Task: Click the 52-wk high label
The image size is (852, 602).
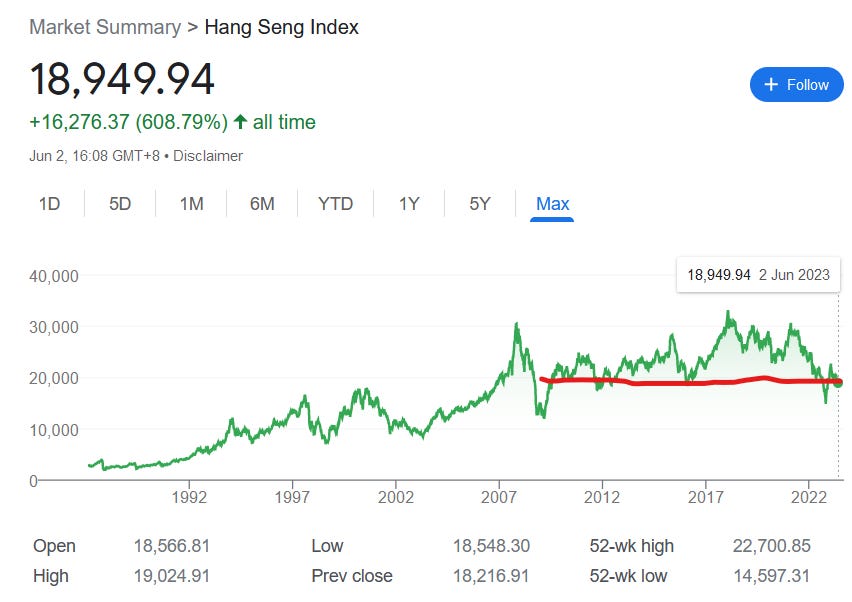Action: [x=632, y=545]
